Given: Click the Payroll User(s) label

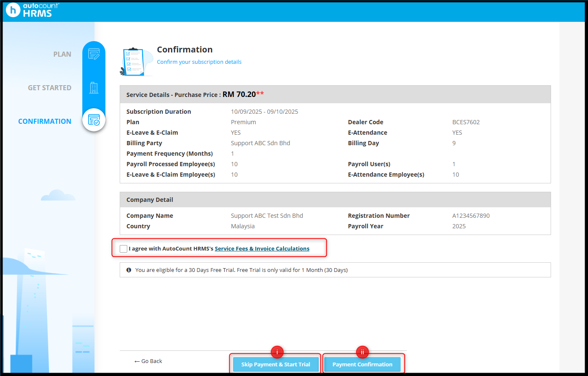Looking at the screenshot, I should click(x=369, y=164).
